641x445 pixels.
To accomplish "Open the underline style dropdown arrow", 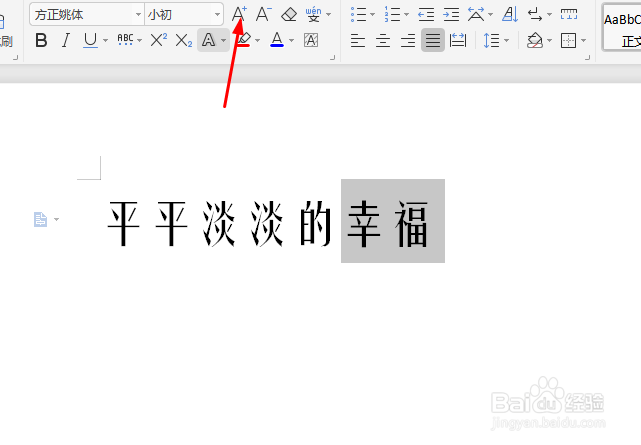I will [x=105, y=40].
